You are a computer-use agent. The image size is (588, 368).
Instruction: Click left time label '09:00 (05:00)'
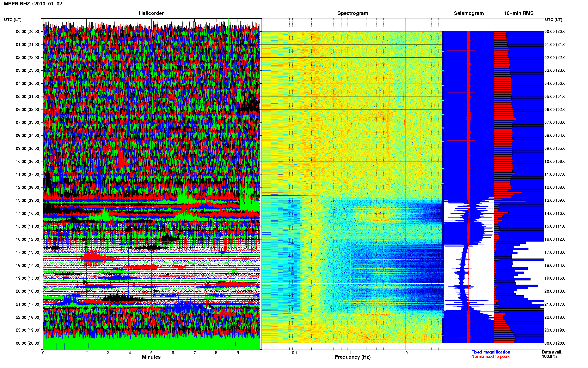pyautogui.click(x=28, y=148)
